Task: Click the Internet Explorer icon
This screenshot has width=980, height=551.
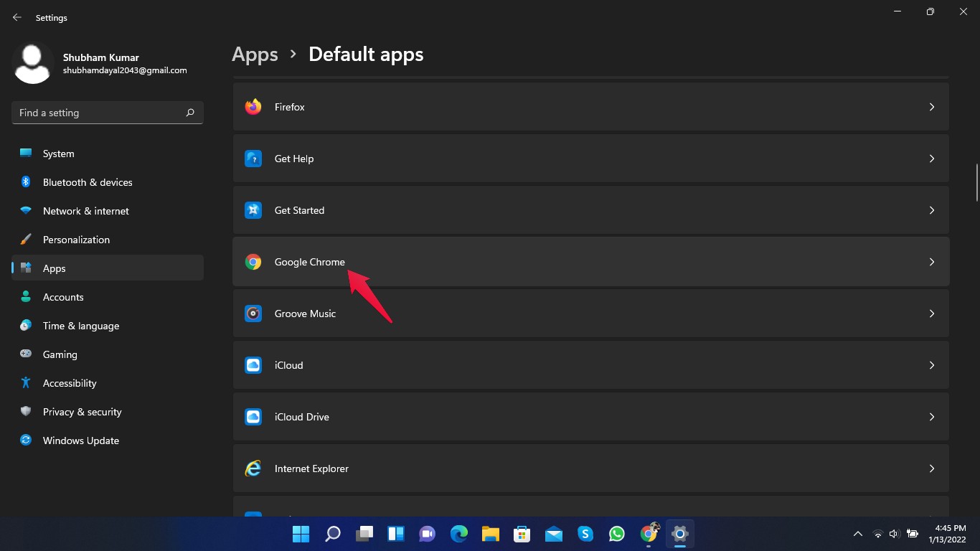Action: 253,468
